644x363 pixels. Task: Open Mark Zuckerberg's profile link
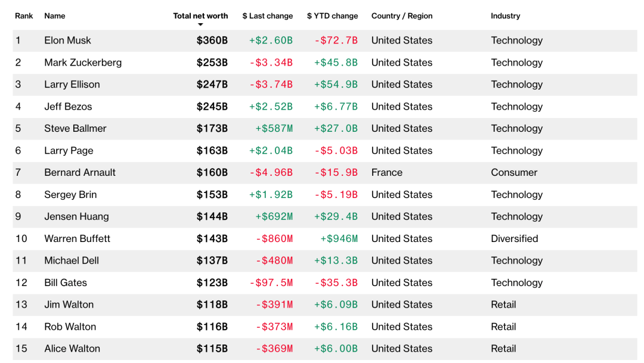tap(83, 63)
